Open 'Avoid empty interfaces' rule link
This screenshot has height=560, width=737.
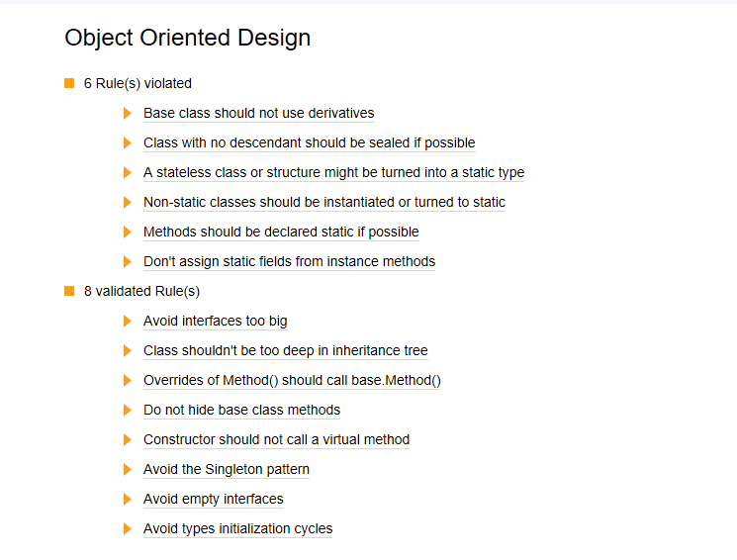pos(214,499)
